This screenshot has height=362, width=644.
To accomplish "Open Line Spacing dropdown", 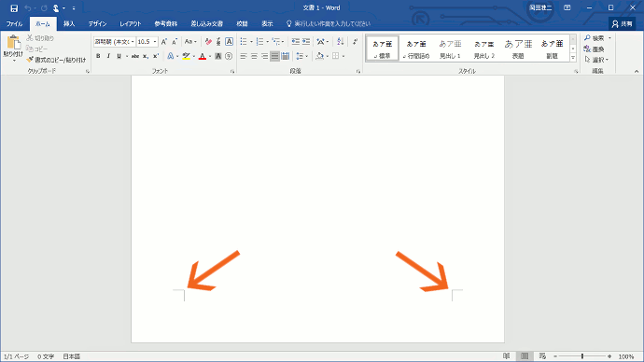I will 301,56.
